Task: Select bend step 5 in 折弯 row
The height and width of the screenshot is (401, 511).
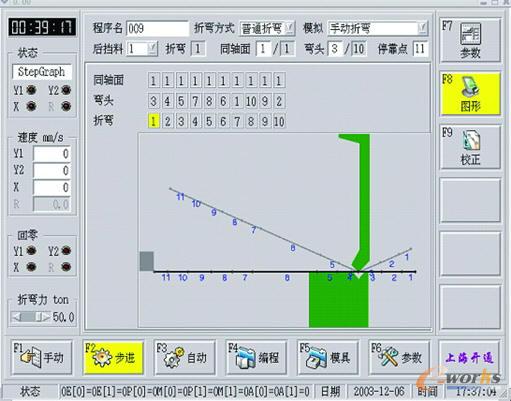Action: (209, 121)
